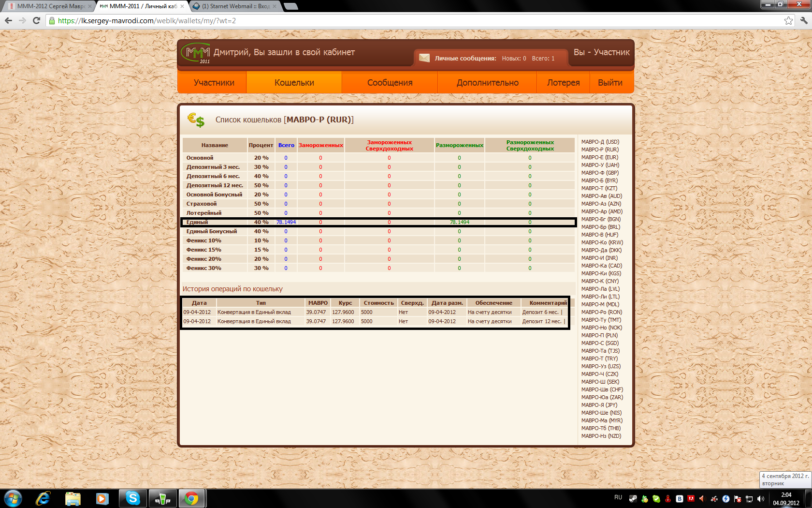Screen dimensions: 812x508
Task: Click the Размороженных Сверхдоходных column header
Action: (530, 145)
